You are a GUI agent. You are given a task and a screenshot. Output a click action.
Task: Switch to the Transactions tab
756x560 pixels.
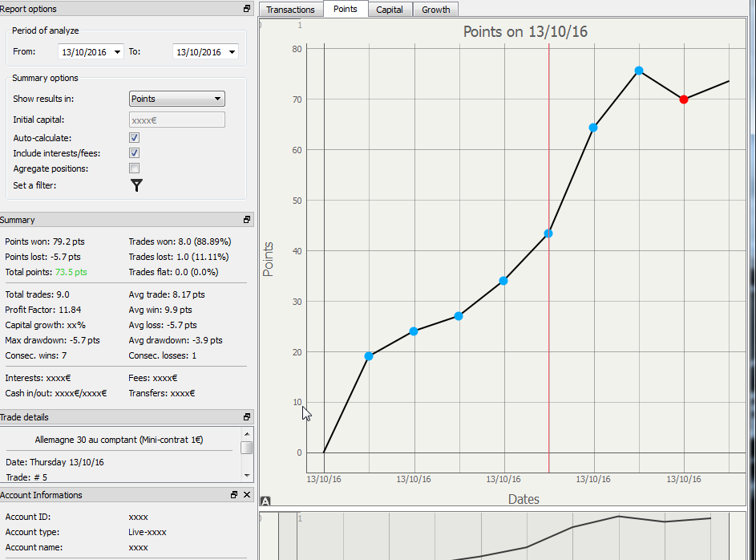tap(290, 10)
